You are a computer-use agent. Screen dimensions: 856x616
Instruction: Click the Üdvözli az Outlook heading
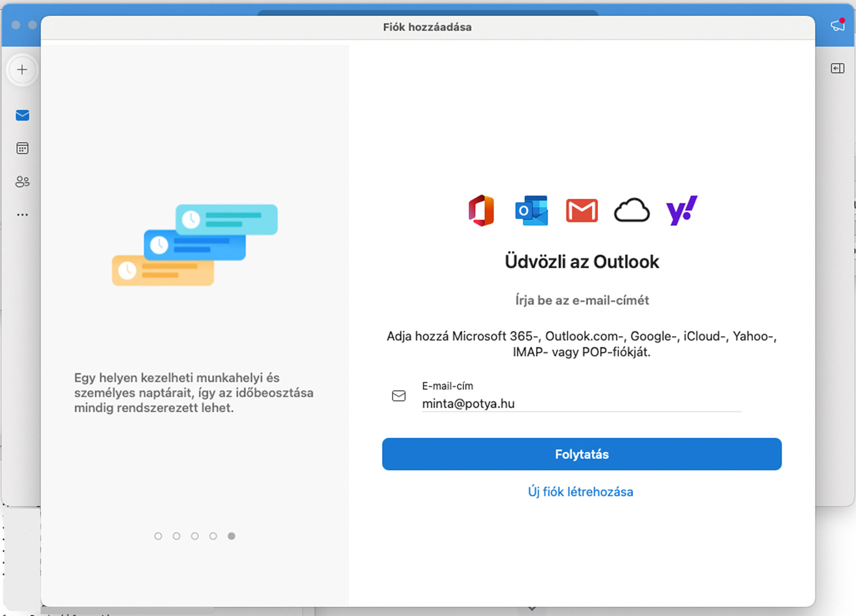[582, 262]
